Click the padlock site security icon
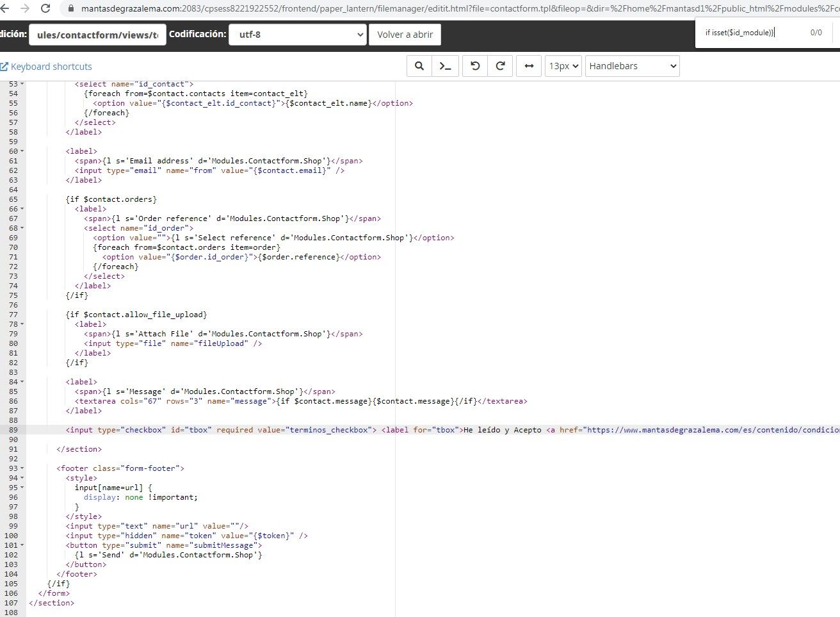Screen dimensions: 840x617 click(70, 9)
